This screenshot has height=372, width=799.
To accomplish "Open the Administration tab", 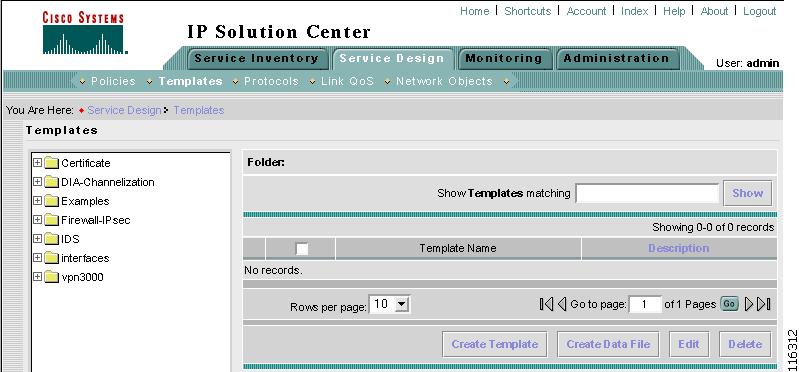I will tap(617, 59).
